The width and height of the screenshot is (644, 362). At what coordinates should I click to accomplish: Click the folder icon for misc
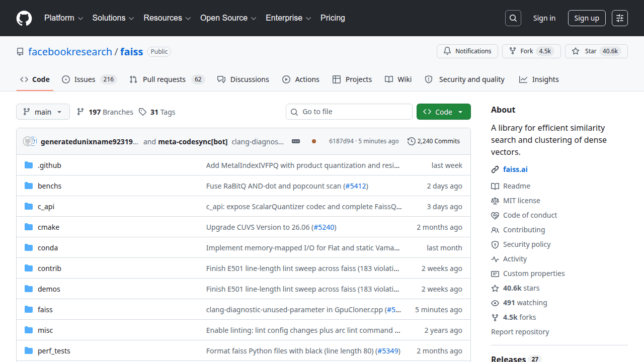pos(29,330)
